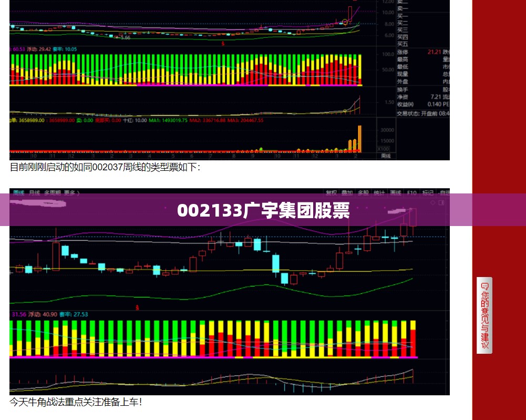This screenshot has height=420, width=526.
Task: Open the 多周期 multi-period view
Action: [x=53, y=192]
